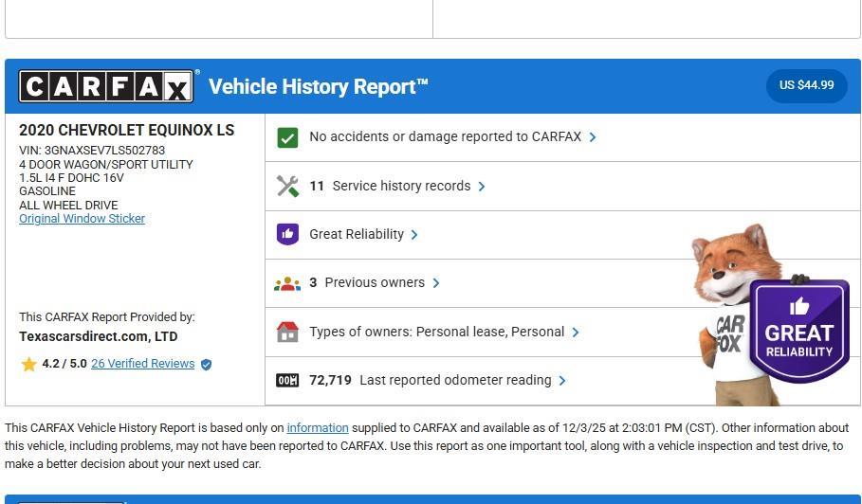Expand the service history records chevron
862x504 pixels.
(482, 187)
